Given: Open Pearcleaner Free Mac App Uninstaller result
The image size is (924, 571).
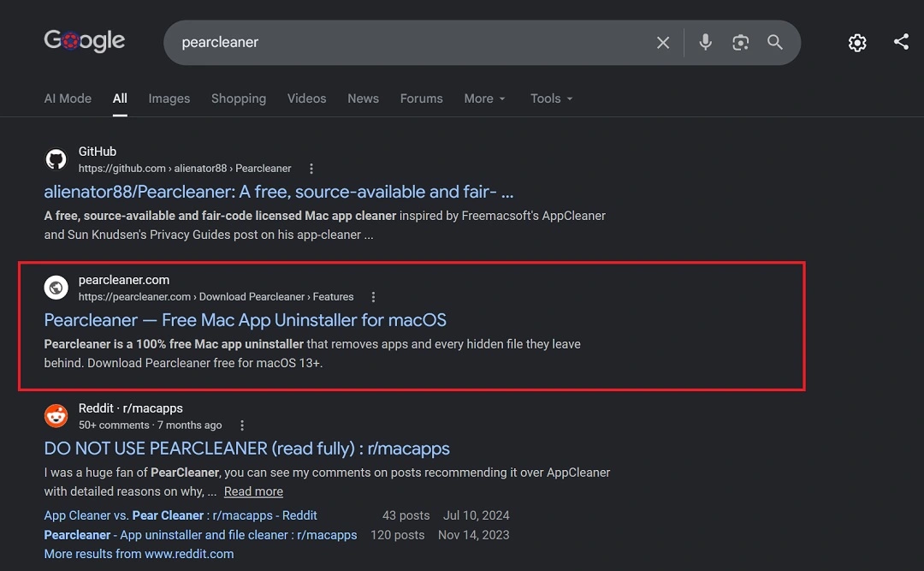Looking at the screenshot, I should pyautogui.click(x=246, y=320).
